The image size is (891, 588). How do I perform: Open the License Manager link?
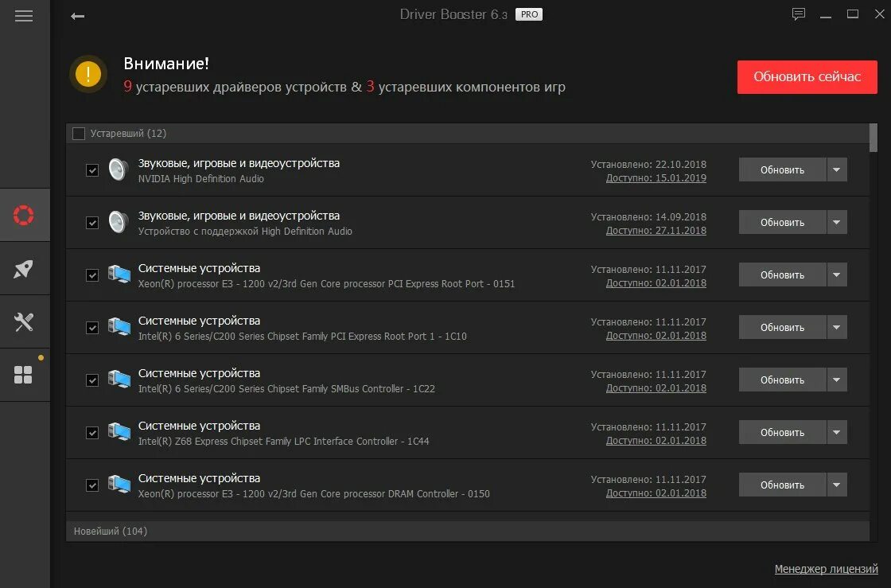tap(826, 569)
